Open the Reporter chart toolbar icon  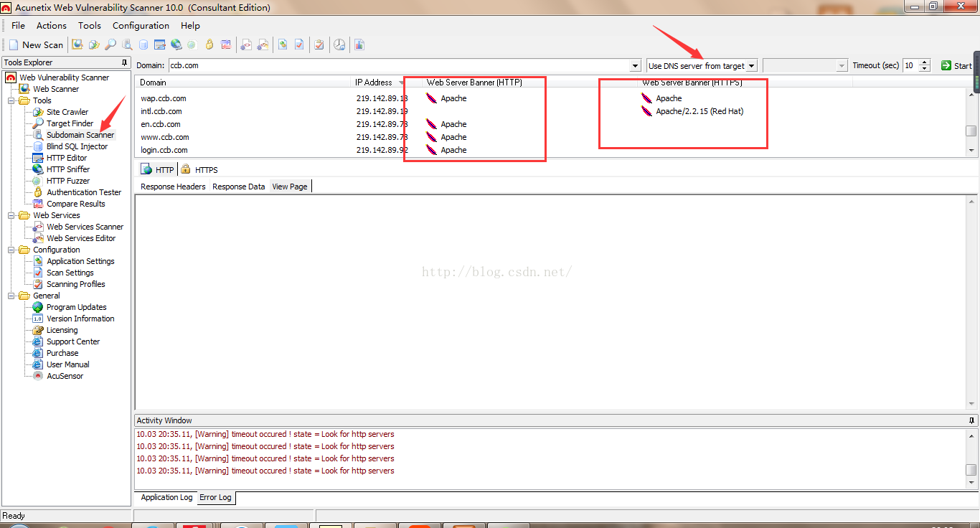(359, 44)
